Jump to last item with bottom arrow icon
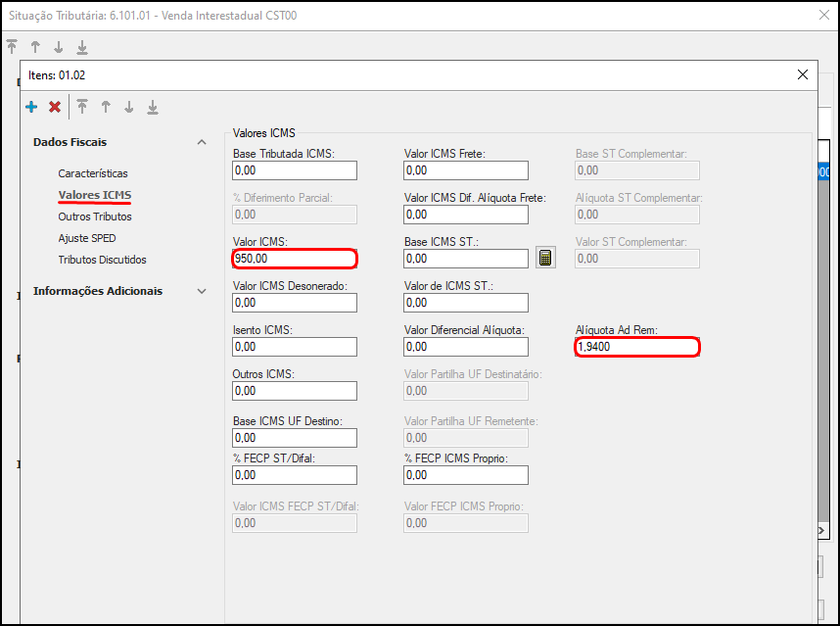 coord(153,107)
